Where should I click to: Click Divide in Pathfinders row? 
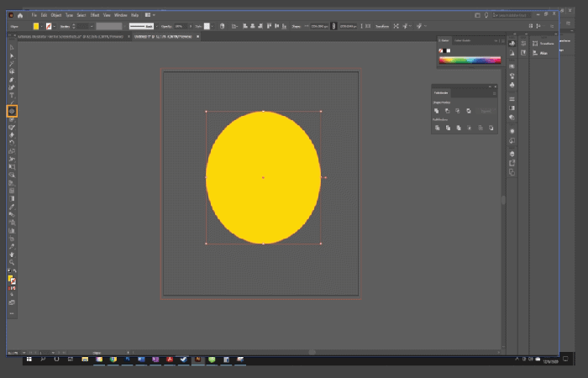(x=438, y=128)
